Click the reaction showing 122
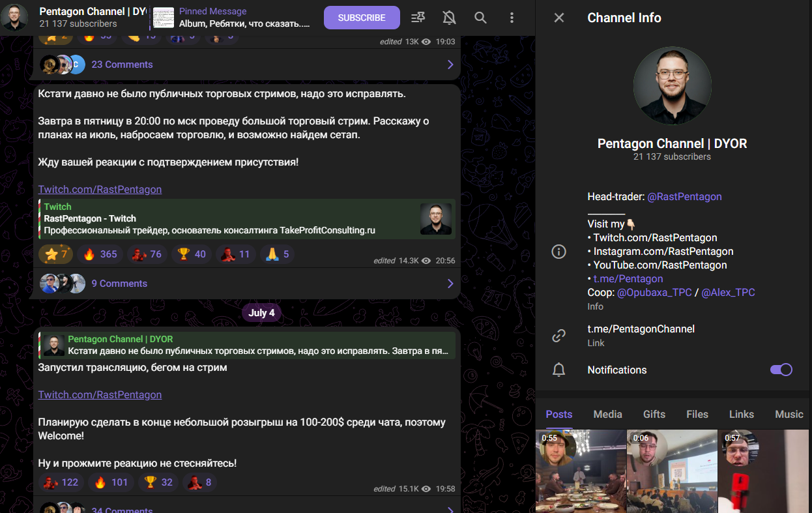 pos(61,482)
